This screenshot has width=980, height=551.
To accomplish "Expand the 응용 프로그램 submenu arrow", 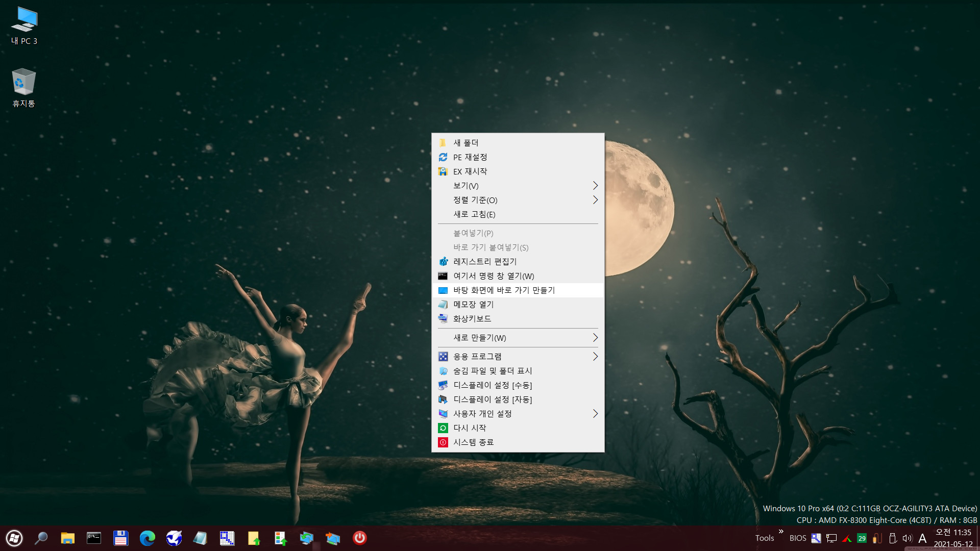I will pos(595,357).
